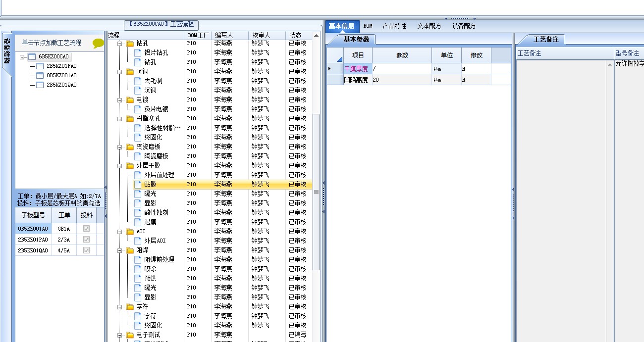The width and height of the screenshot is (644, 342).
Task: Collapse the 陶瓷磨板 folder node
Action: (x=119, y=147)
